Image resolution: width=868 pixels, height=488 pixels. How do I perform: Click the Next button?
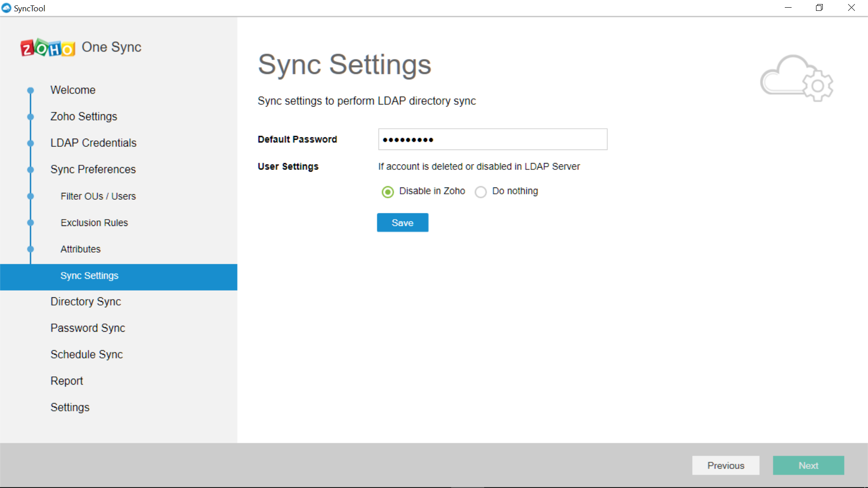pos(808,465)
